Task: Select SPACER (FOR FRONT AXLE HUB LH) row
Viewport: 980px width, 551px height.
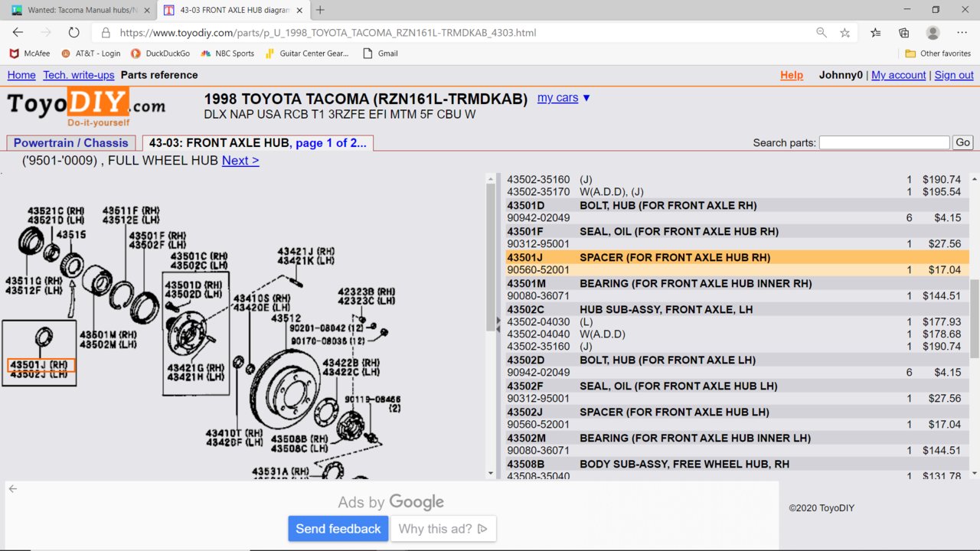Action: tap(737, 412)
